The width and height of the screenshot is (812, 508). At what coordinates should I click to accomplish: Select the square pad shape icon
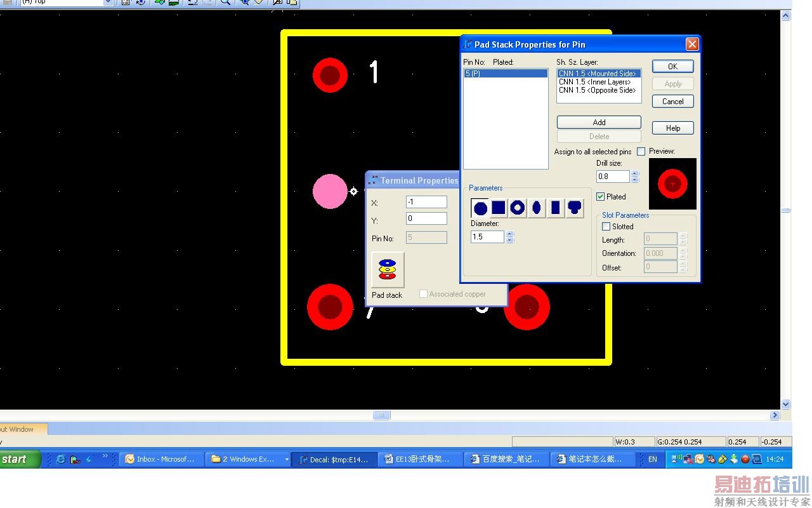pos(499,208)
